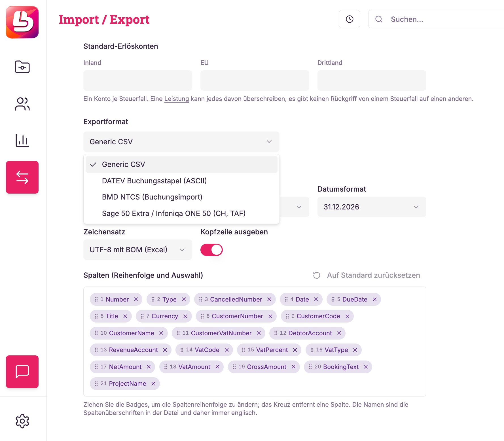Image resolution: width=504 pixels, height=441 pixels.
Task: Click the Drittland account input field
Action: pos(372,80)
